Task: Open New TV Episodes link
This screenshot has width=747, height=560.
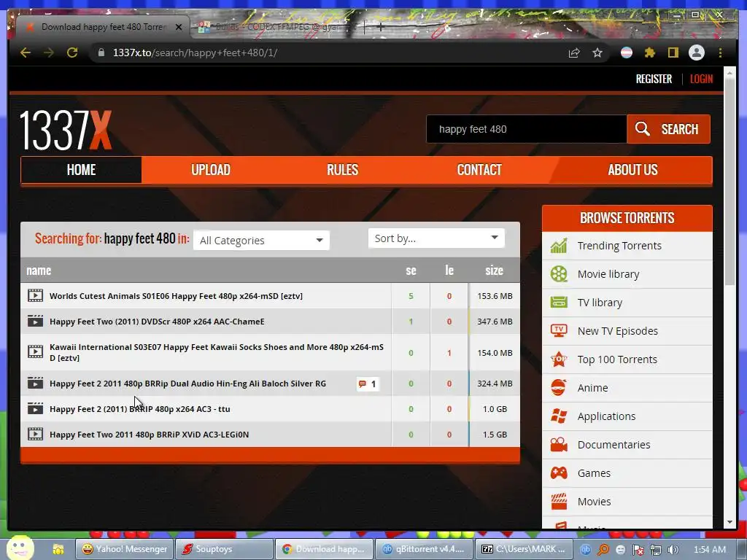Action: pos(617,331)
